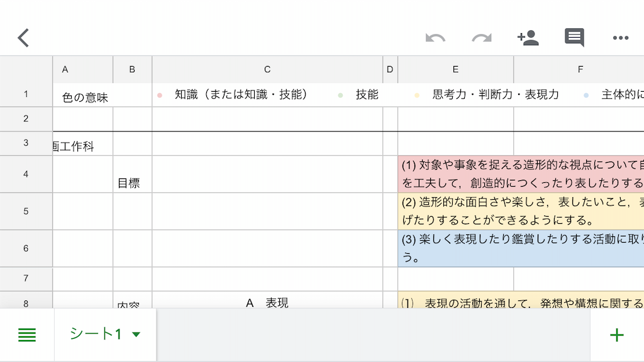Select the cell reading 色の意味
Viewport: 644px width, 362px height.
(85, 97)
